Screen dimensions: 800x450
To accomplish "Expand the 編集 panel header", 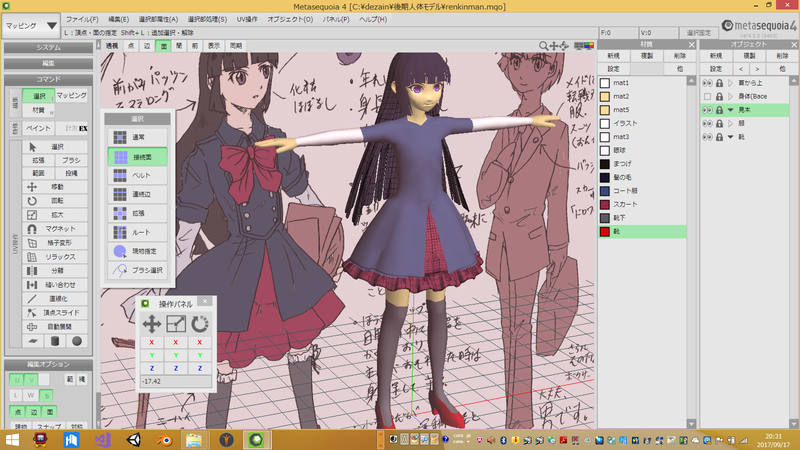I will pos(48,63).
